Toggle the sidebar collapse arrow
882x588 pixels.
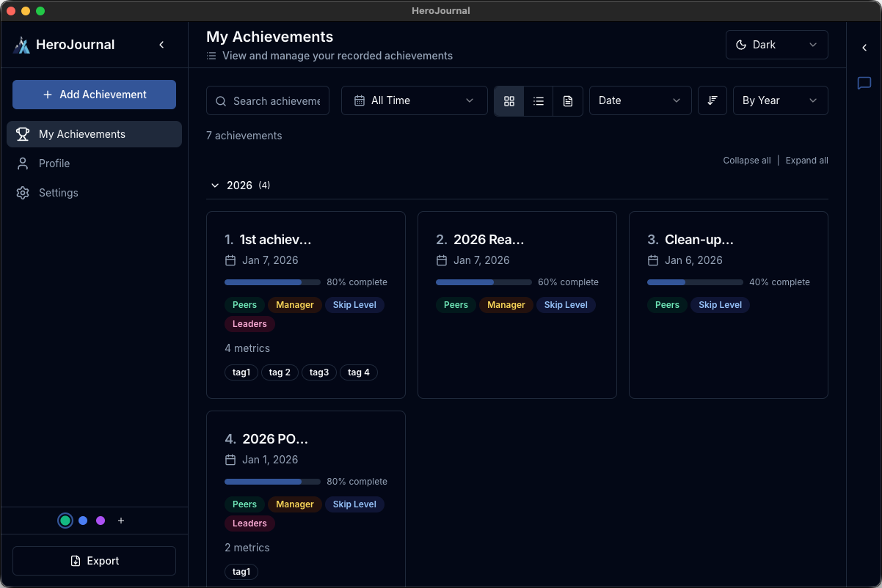pyautogui.click(x=161, y=44)
